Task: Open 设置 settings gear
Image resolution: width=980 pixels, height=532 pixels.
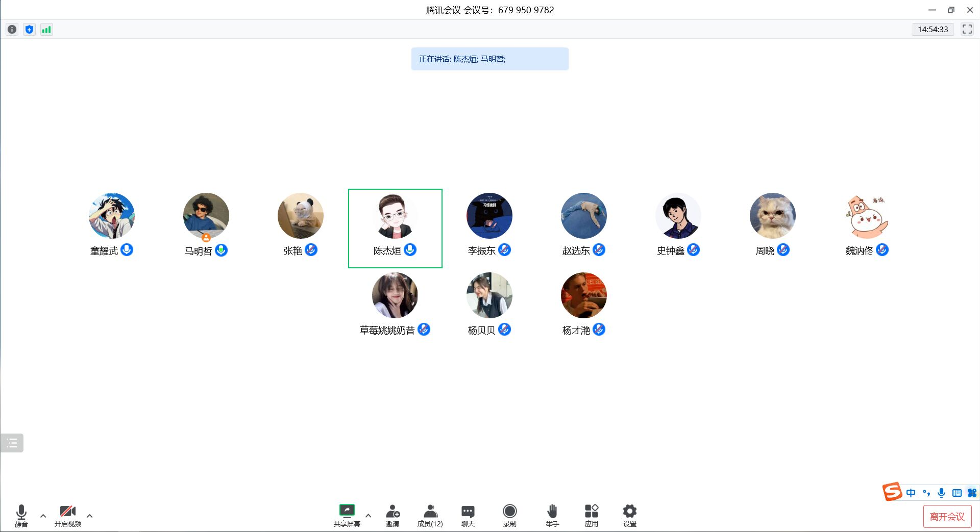Action: click(629, 515)
